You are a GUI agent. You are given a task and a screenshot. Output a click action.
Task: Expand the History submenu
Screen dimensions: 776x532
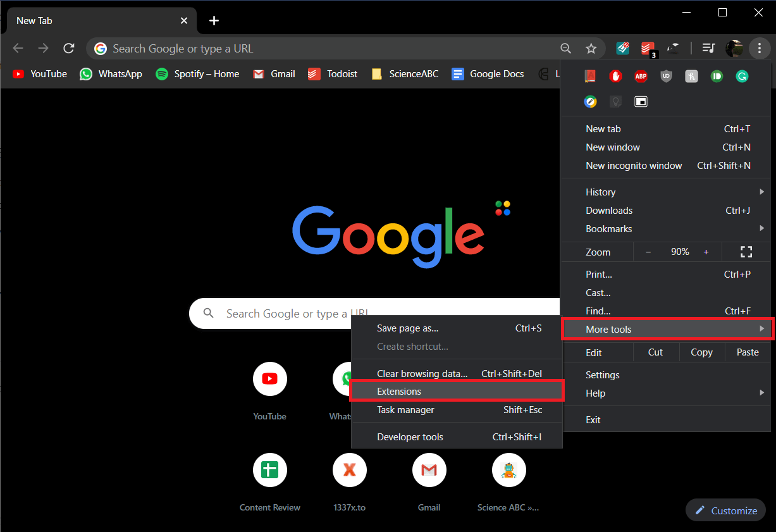pyautogui.click(x=600, y=192)
